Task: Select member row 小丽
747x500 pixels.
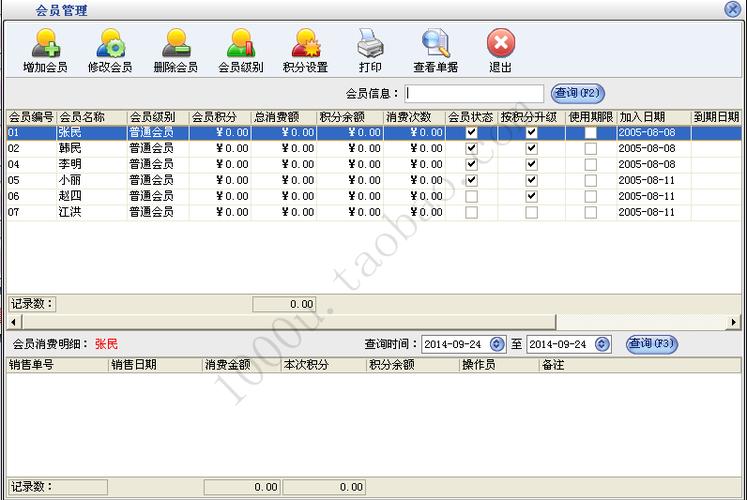Action: (374, 180)
